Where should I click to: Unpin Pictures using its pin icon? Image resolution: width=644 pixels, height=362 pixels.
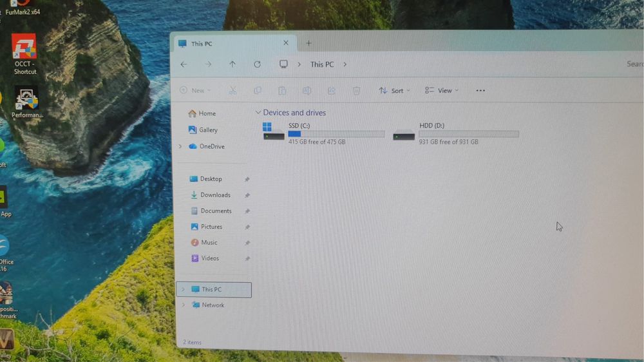pos(247,227)
